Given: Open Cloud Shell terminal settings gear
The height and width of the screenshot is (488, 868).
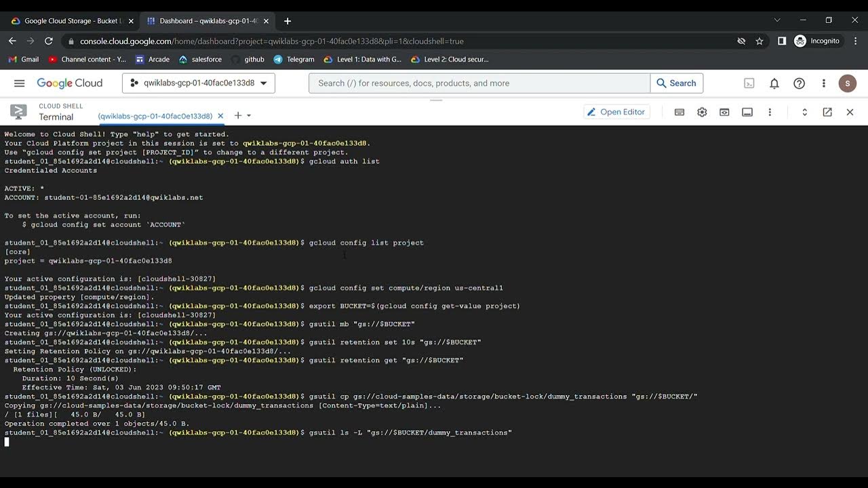Looking at the screenshot, I should [702, 112].
